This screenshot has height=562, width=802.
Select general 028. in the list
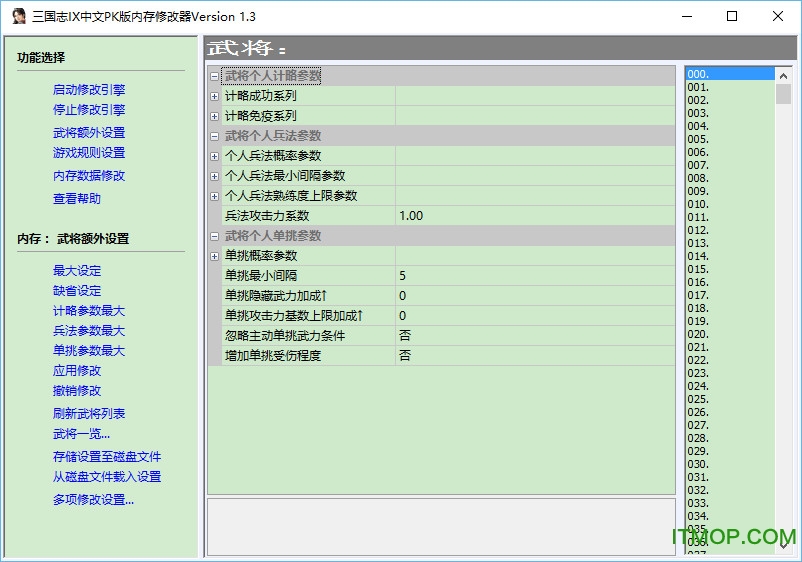(x=730, y=438)
